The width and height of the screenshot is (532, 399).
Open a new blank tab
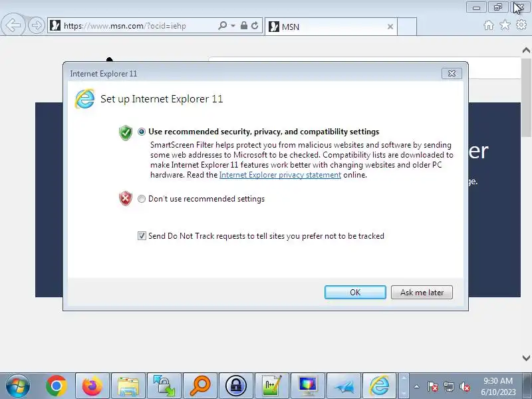(x=407, y=27)
